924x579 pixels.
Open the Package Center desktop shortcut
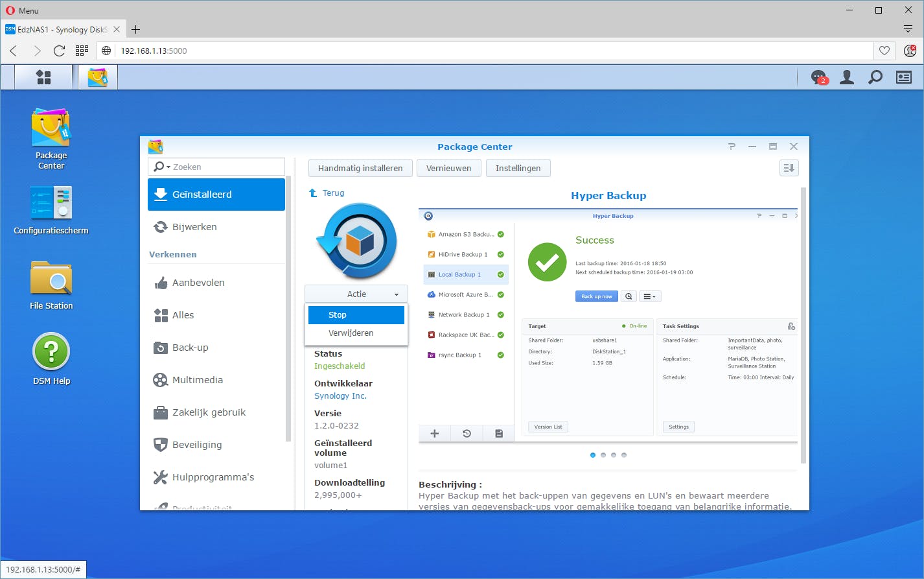(51, 139)
